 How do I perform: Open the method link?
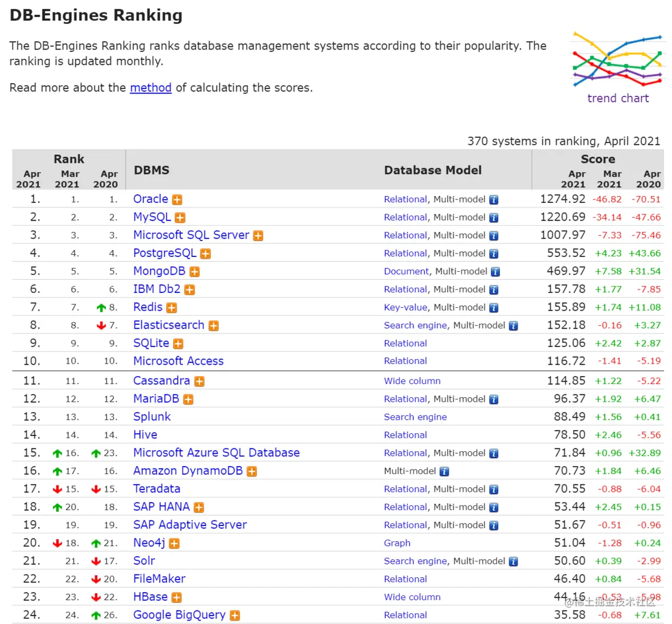151,88
